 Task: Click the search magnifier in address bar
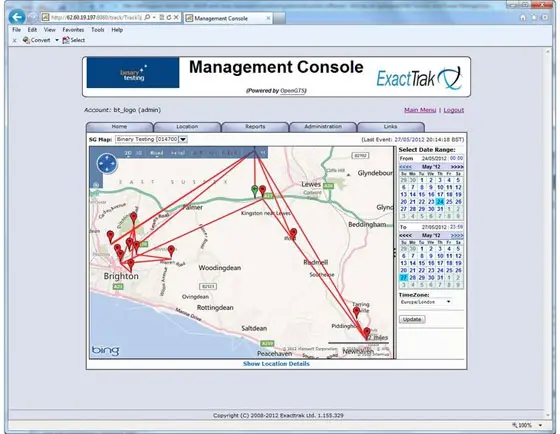(x=147, y=17)
